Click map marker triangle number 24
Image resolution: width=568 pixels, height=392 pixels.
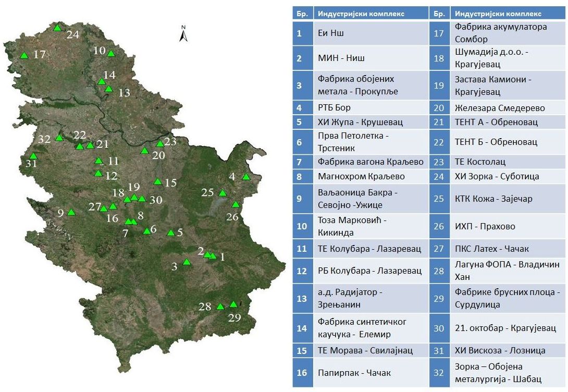point(57,28)
